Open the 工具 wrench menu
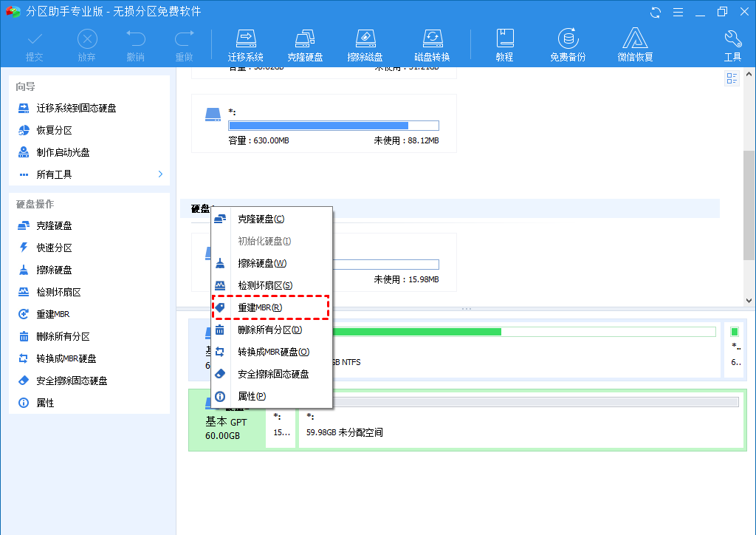This screenshot has height=535, width=756. (732, 43)
